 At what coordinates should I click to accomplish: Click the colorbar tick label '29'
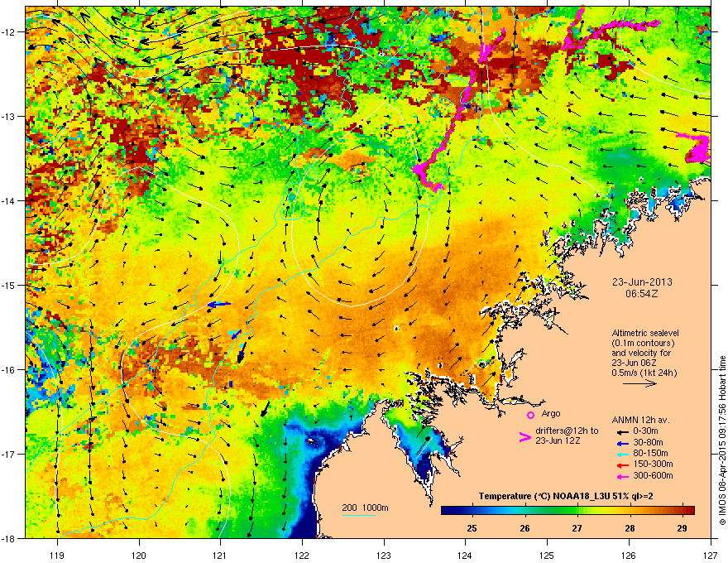(x=682, y=528)
